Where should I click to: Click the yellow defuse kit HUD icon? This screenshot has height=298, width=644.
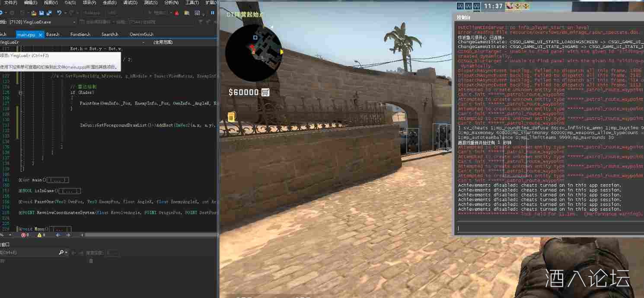[x=232, y=116]
